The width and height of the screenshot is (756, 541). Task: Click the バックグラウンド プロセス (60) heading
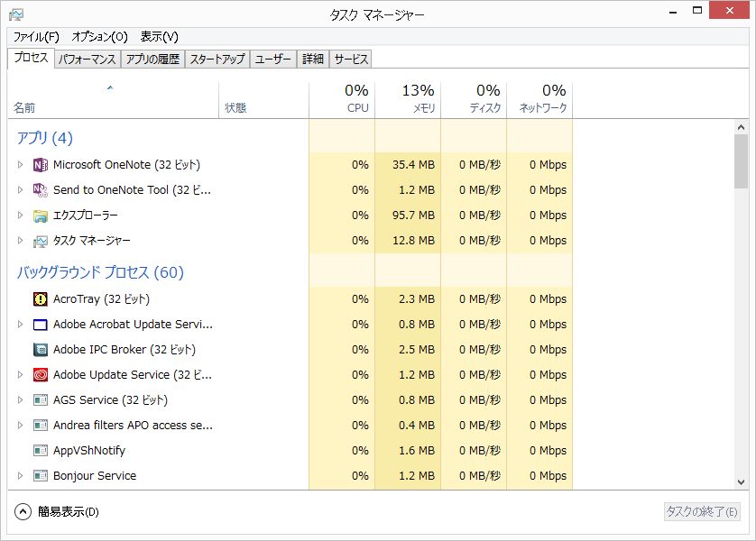coord(100,272)
